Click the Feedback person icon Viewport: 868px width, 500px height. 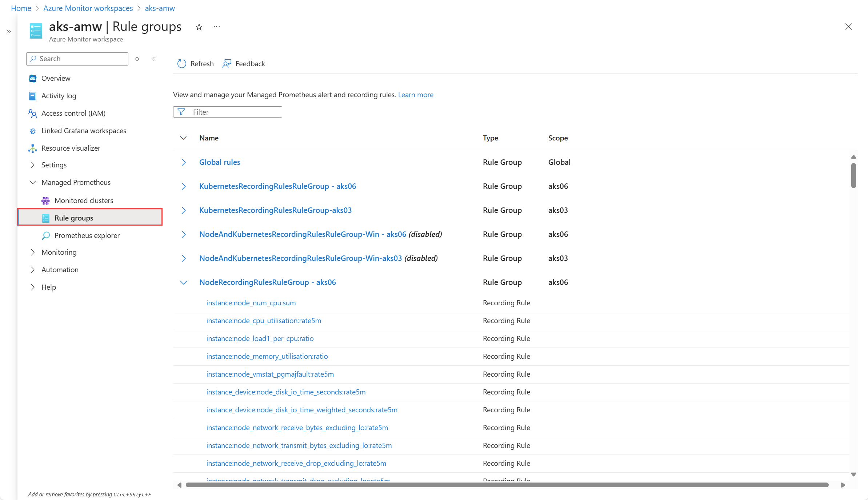tap(227, 64)
